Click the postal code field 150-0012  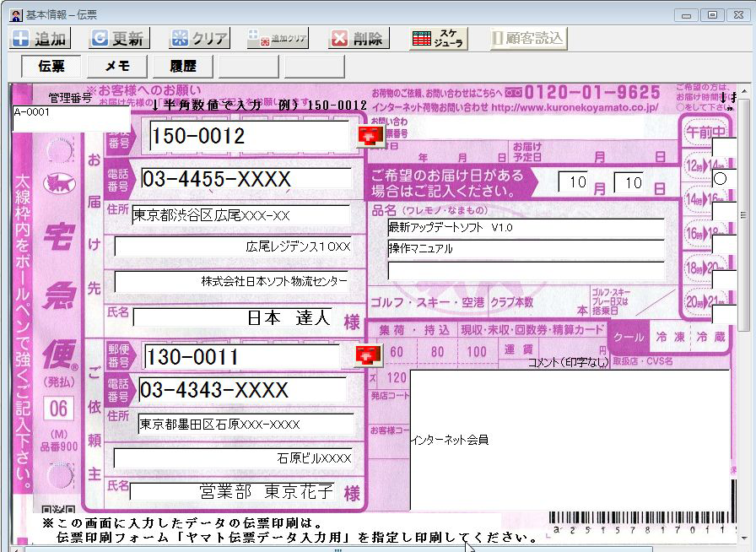pyautogui.click(x=249, y=136)
